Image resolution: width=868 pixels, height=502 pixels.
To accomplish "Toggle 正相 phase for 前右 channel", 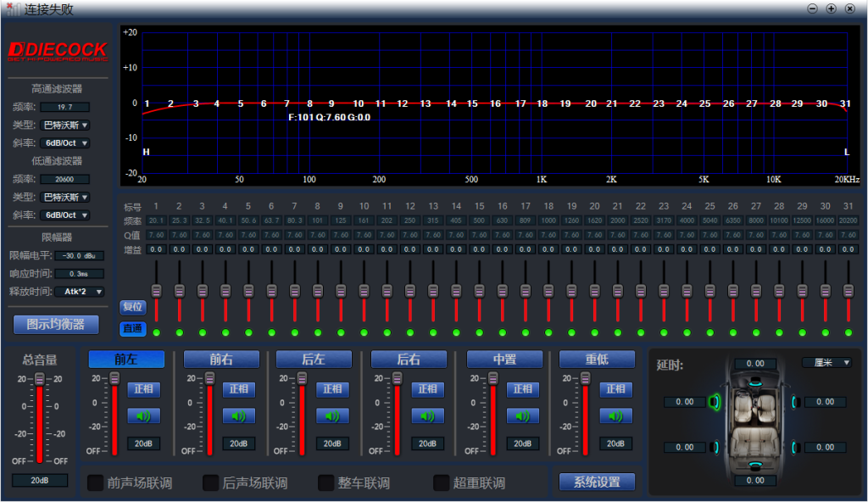I will 238,389.
